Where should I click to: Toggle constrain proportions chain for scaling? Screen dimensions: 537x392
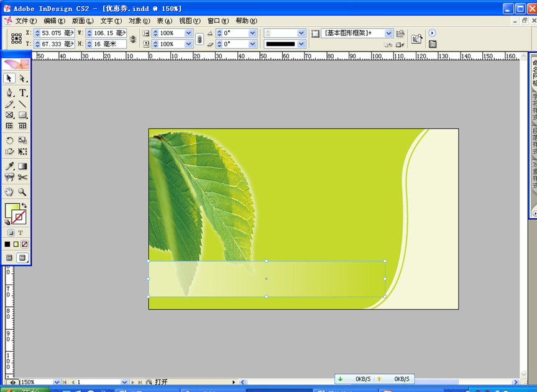[x=200, y=39]
